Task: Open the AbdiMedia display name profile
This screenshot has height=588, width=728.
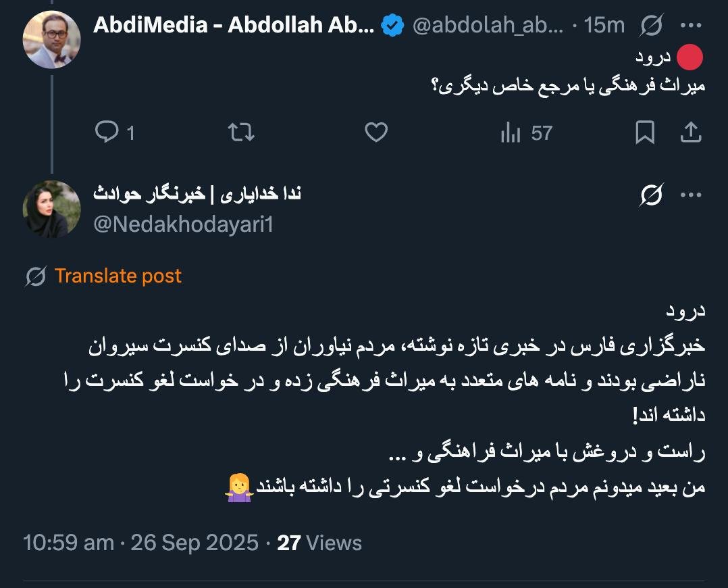Action: 233,26
